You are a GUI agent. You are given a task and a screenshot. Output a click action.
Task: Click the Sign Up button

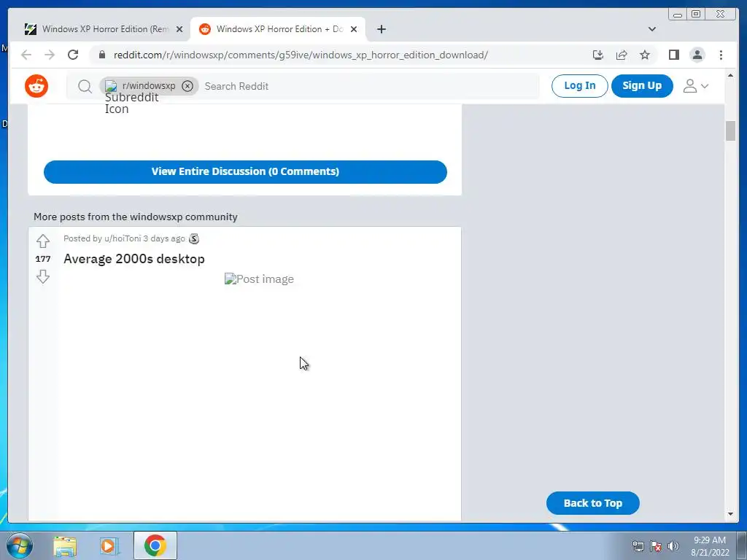coord(642,86)
